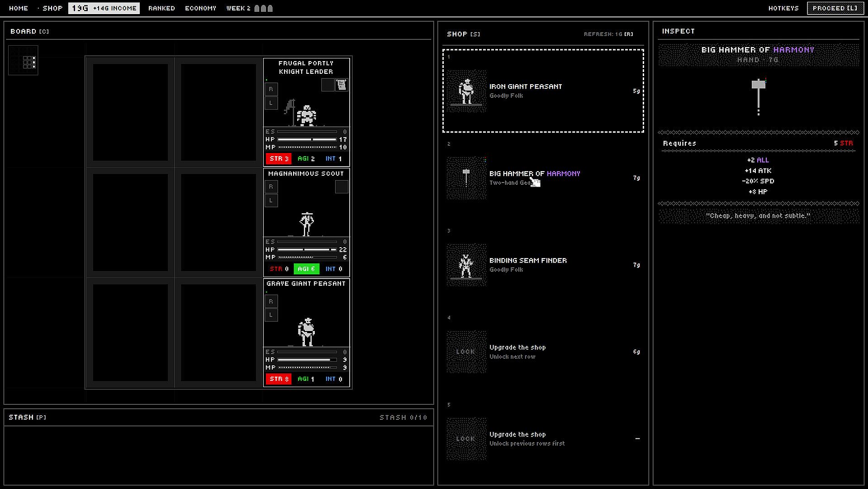Click Grave Giant Peasant HP bar
The image size is (868, 489).
pos(307,360)
